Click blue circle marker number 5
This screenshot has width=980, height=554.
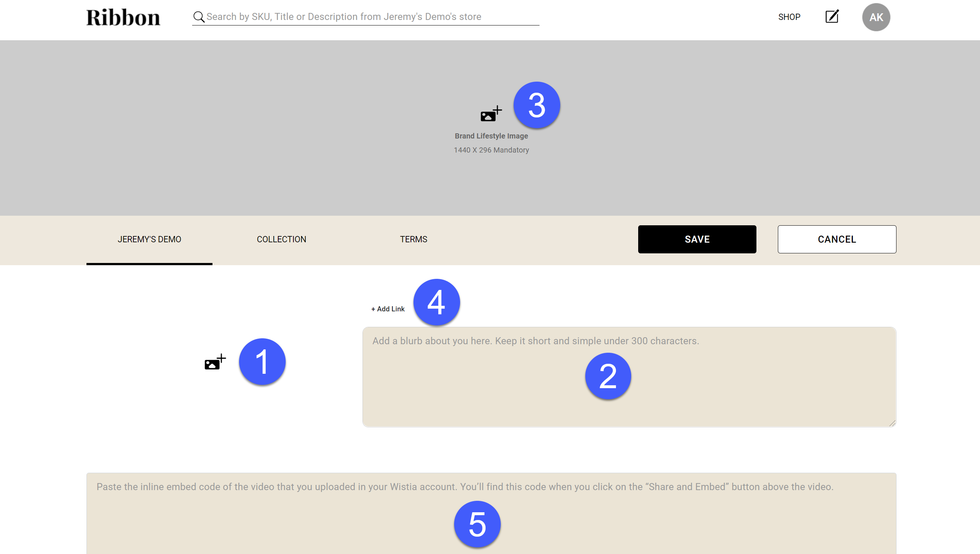(x=477, y=524)
